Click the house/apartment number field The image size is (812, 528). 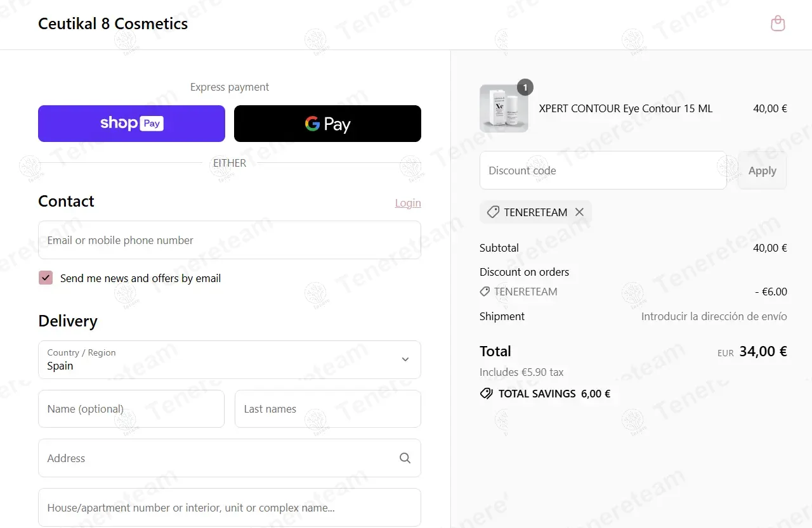[x=230, y=508]
